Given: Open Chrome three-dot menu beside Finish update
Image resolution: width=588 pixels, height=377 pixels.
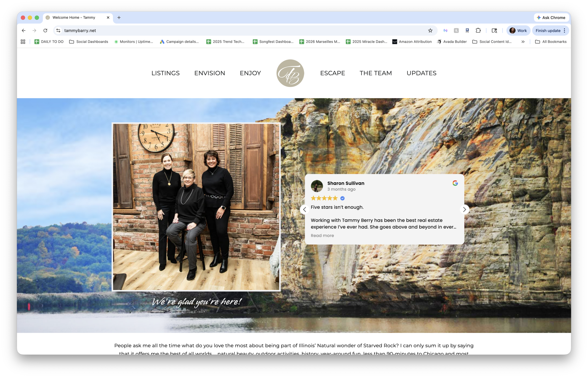Looking at the screenshot, I should pyautogui.click(x=565, y=31).
